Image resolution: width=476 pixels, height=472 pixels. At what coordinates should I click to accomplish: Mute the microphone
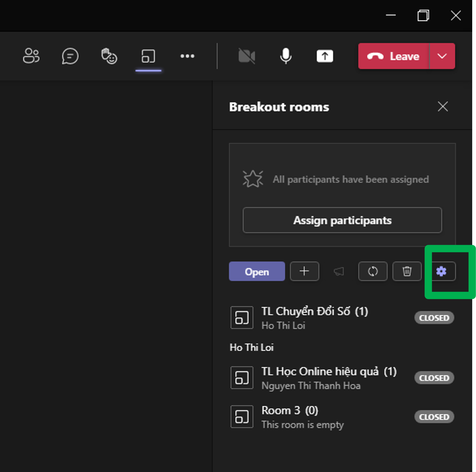(286, 56)
